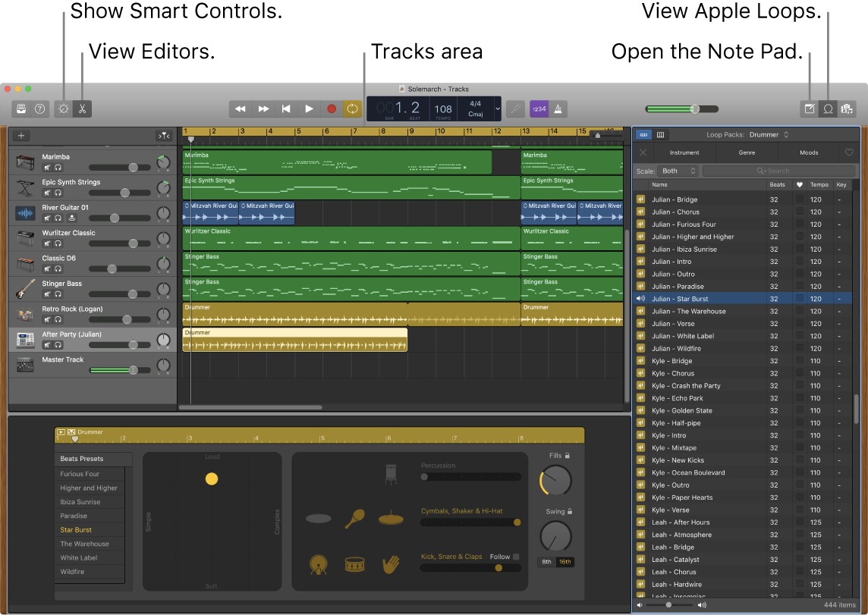Viewport: 868px width, 615px height.
Task: Enable Cycle mode in the transport
Action: [352, 108]
